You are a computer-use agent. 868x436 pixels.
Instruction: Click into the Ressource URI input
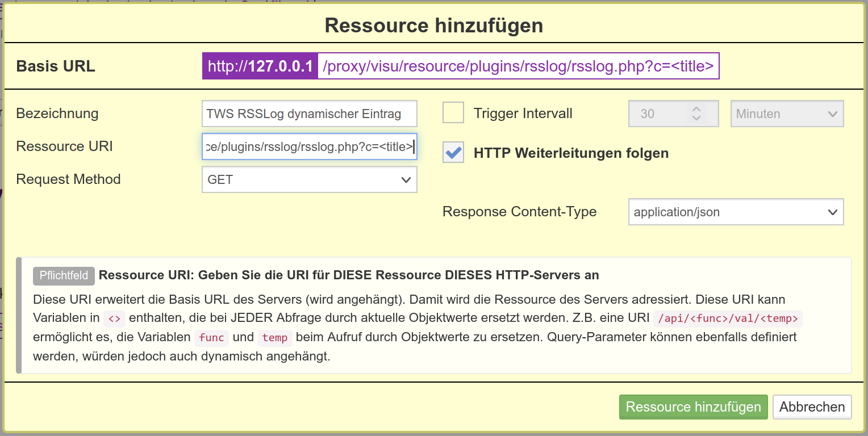click(x=309, y=146)
